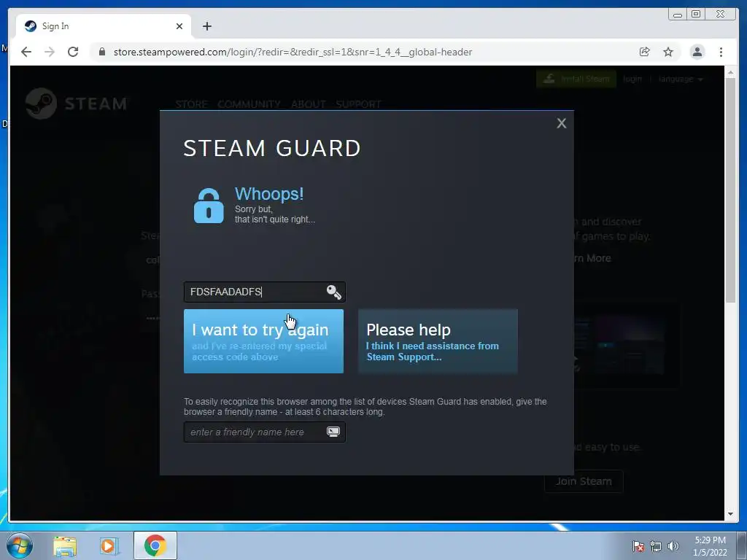Click the site lock icon in address bar
Image resolution: width=747 pixels, height=560 pixels.
point(102,52)
